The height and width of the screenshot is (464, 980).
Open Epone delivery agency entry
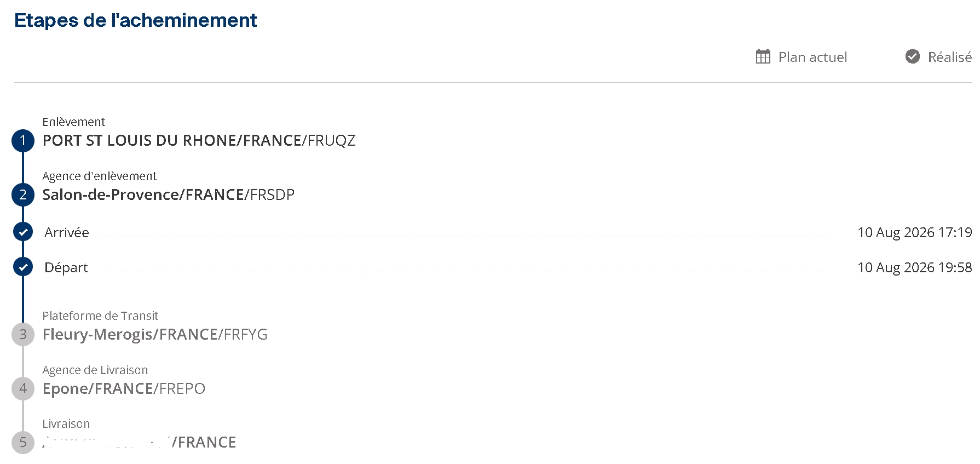(x=124, y=388)
